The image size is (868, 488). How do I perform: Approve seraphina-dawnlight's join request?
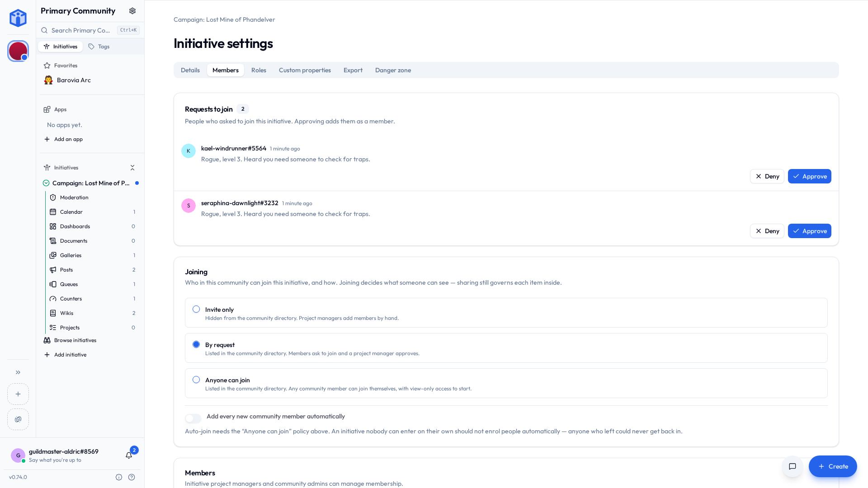(x=809, y=231)
